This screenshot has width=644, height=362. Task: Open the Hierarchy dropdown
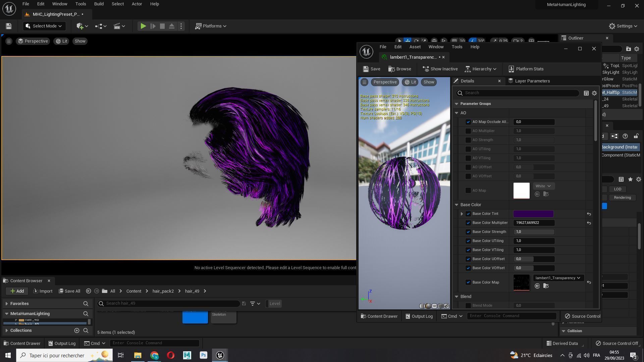coord(481,69)
